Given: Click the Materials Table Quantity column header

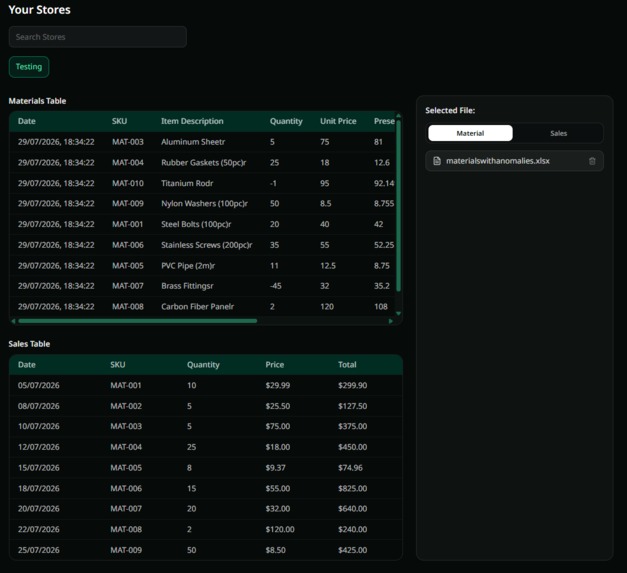Looking at the screenshot, I should (x=286, y=121).
